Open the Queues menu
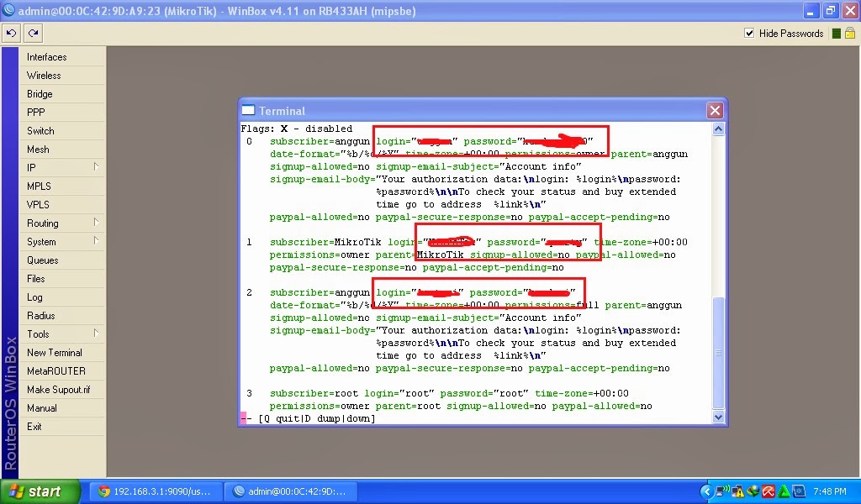 pos(62,260)
